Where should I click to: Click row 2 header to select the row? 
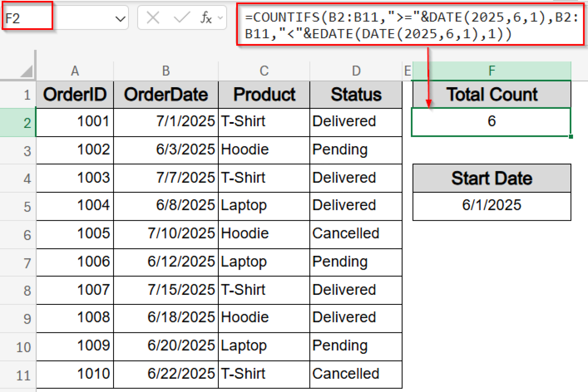[x=26, y=121]
